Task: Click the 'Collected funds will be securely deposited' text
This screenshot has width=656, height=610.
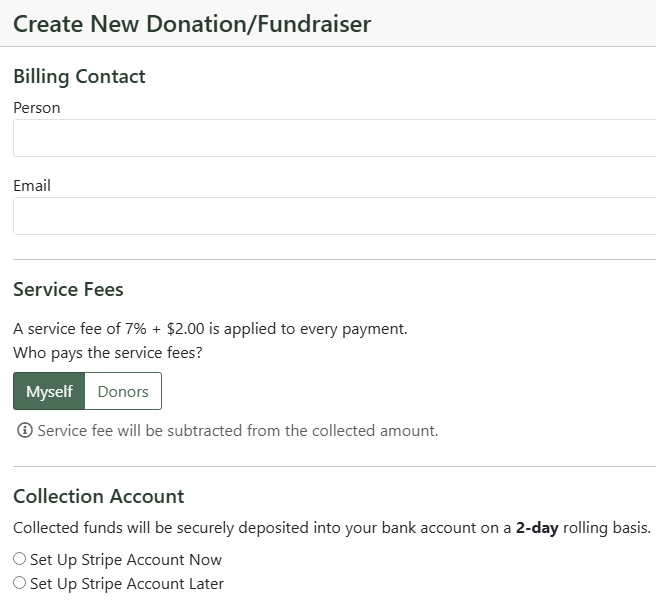Action: pos(332,528)
